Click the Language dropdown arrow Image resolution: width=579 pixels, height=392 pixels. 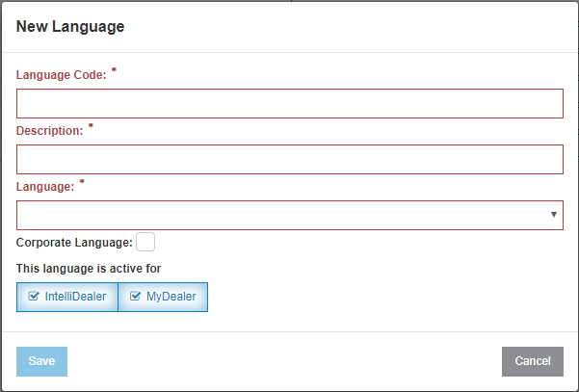pos(554,215)
